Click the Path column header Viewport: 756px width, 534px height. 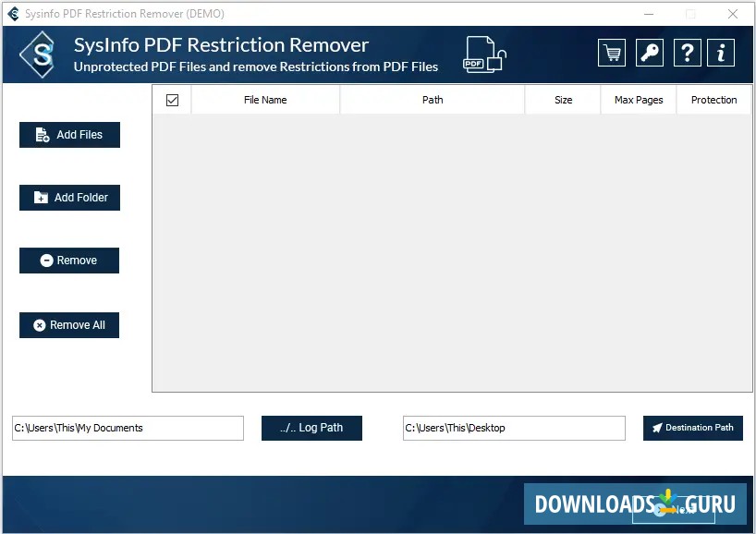point(433,101)
